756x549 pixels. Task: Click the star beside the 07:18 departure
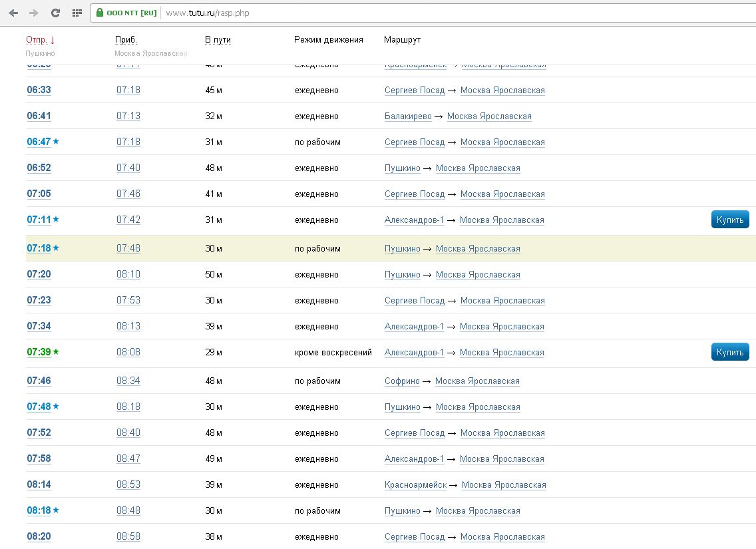56,248
